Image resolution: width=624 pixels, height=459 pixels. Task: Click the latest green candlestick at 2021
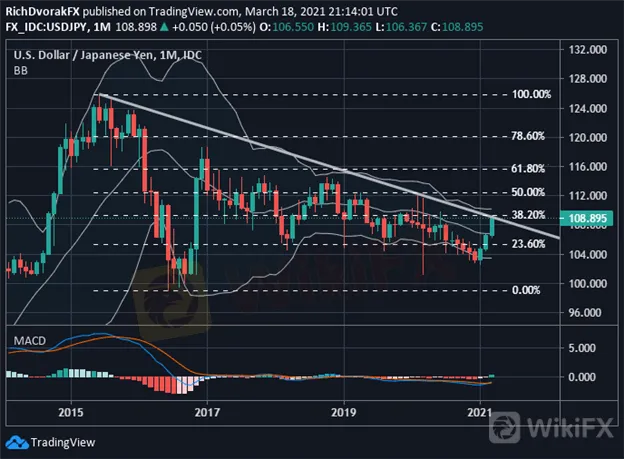click(x=492, y=227)
